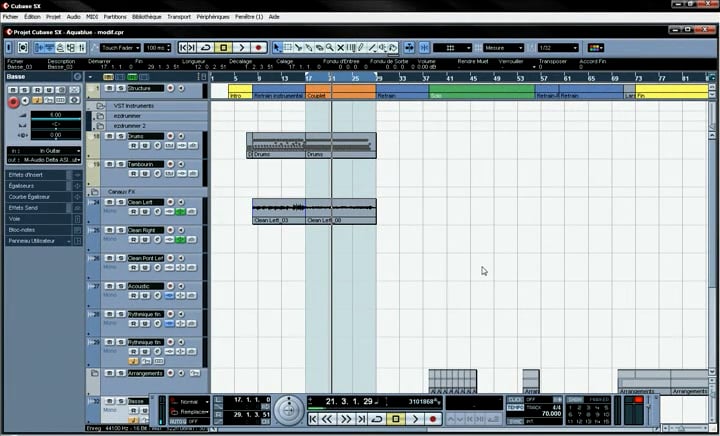Image resolution: width=720 pixels, height=436 pixels.
Task: Expand the Courbe Égaliseur section
Action: pos(44,197)
